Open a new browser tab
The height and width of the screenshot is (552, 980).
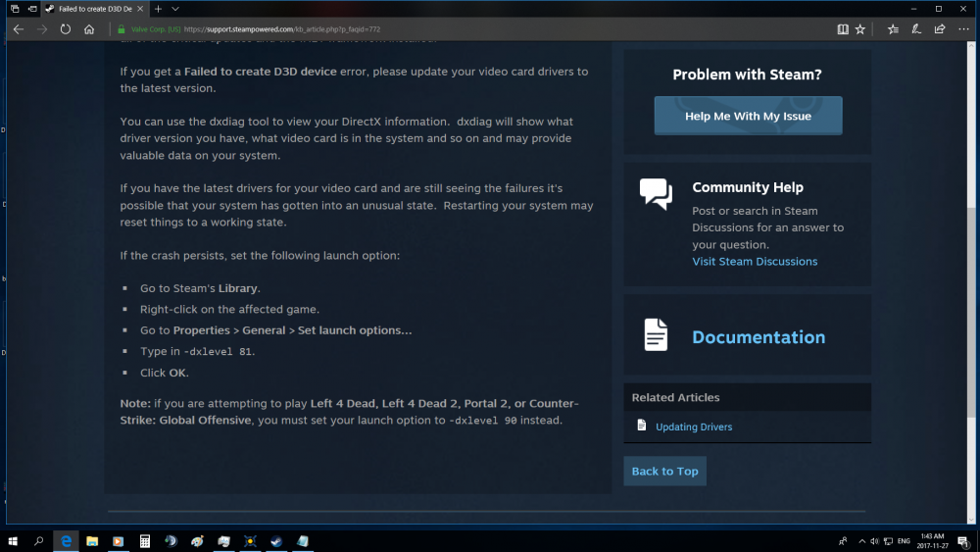point(158,8)
